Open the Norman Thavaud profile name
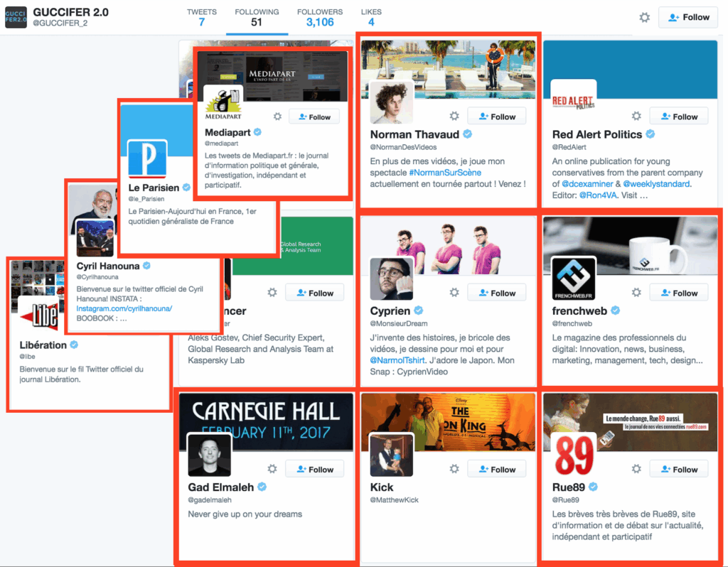 click(x=414, y=134)
